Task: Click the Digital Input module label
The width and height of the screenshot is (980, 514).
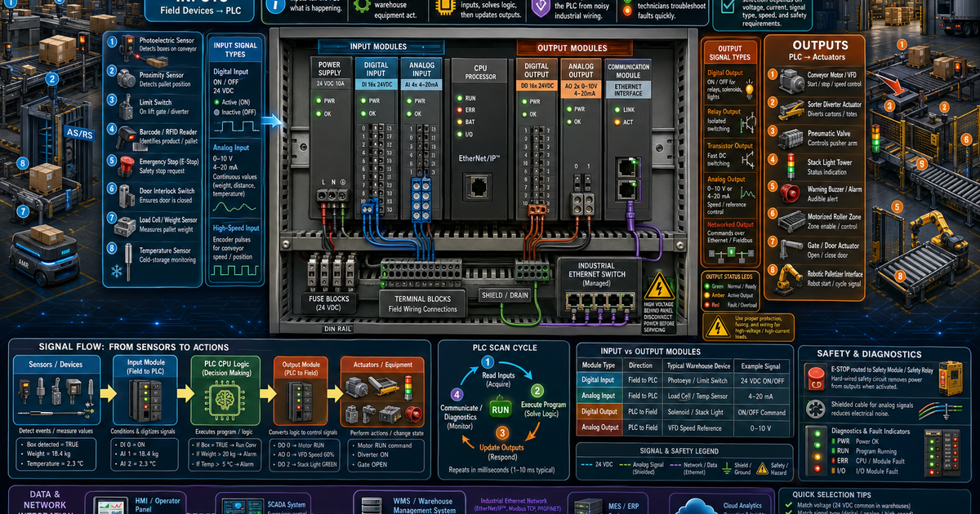Action: coord(376,69)
